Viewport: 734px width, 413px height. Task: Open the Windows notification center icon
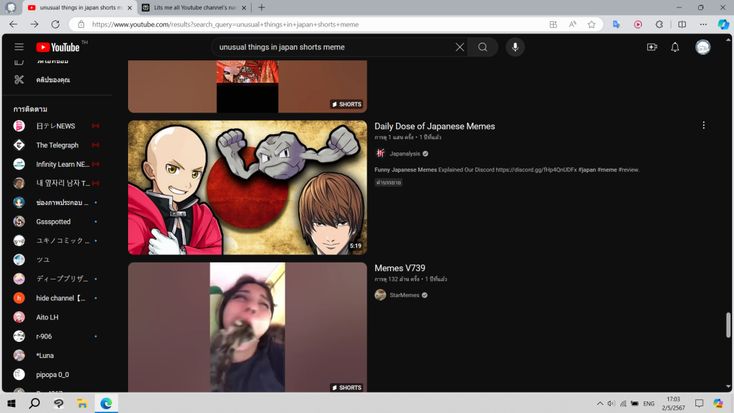[699, 403]
